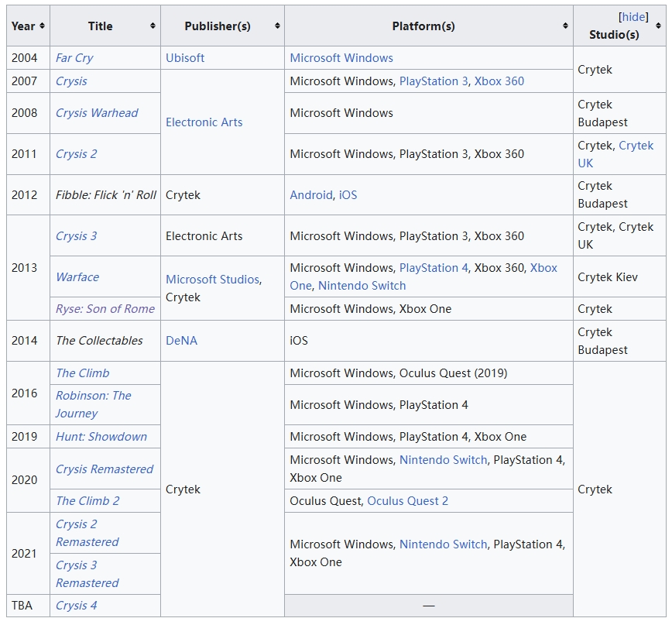Open the Crysis Remastered link

click(x=105, y=469)
